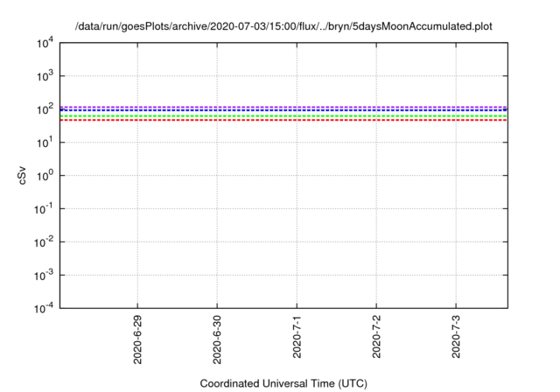560x392 pixels.
Task: Click the green dashed data line
Action: [283, 116]
